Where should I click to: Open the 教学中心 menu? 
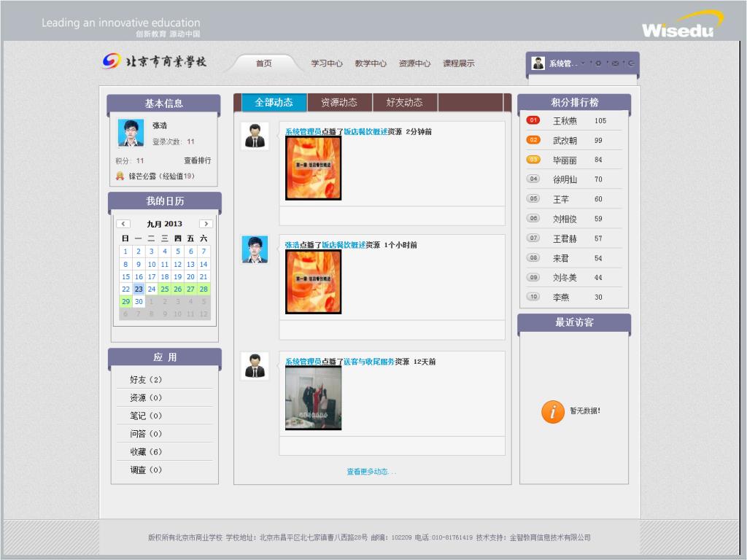coord(371,63)
